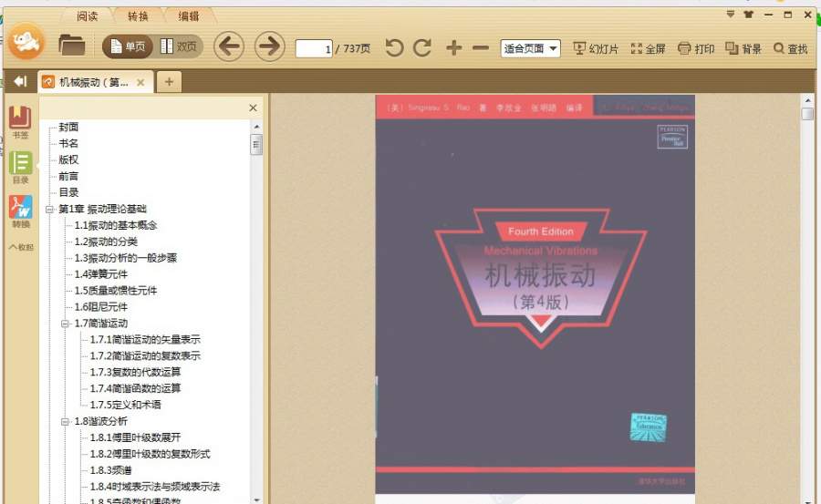
Task: Click document view scrollbar thumb
Action: 807,114
